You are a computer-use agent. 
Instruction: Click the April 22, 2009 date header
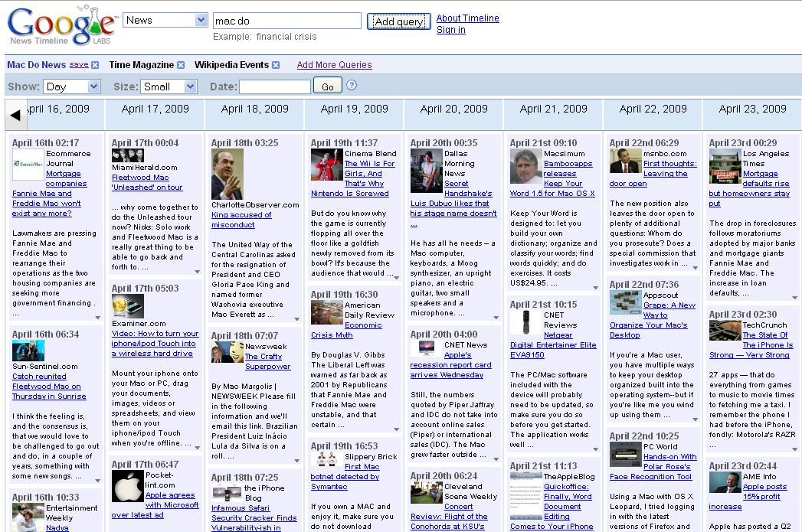tap(653, 109)
